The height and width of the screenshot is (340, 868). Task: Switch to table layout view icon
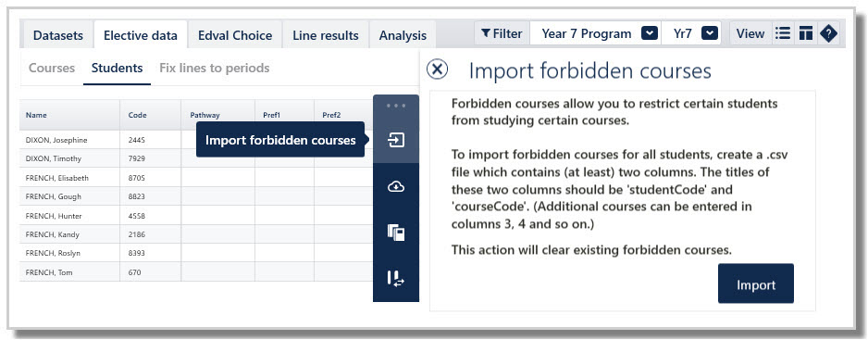[805, 34]
